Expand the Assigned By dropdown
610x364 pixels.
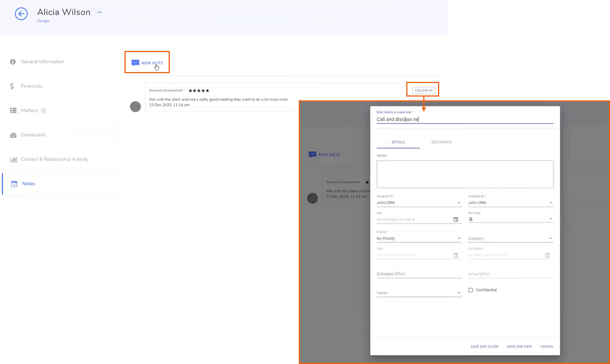[550, 203]
